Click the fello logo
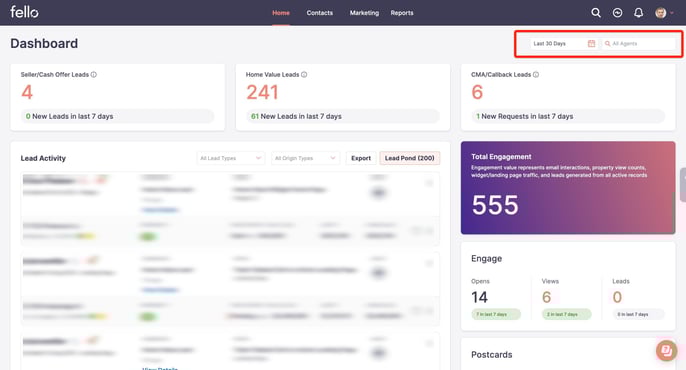The height and width of the screenshot is (370, 686). point(24,12)
